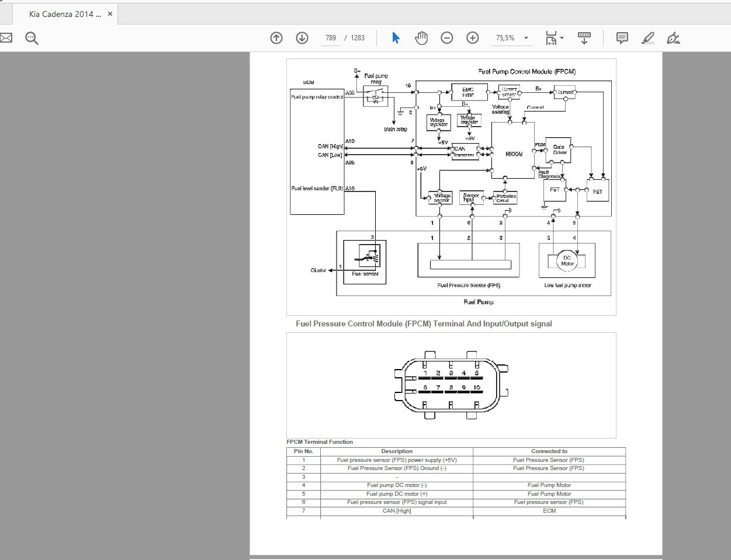The width and height of the screenshot is (731, 560).
Task: Go to the next page
Action: coord(302,37)
